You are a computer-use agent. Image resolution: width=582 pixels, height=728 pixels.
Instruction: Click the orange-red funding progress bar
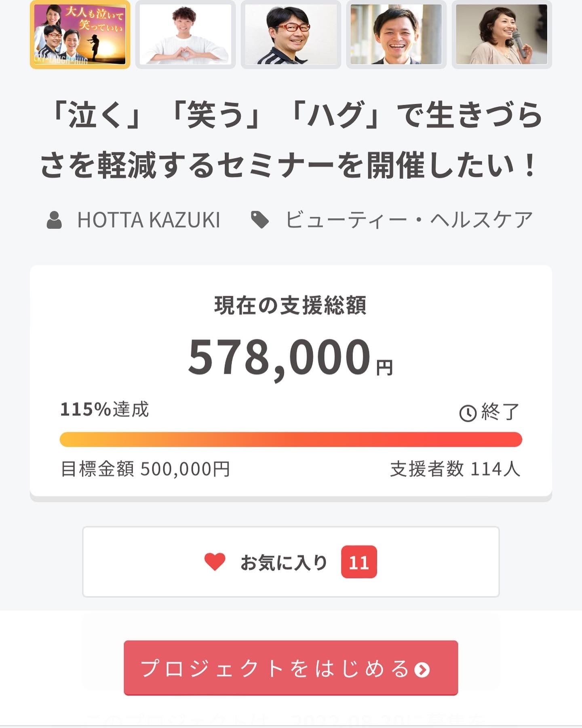pos(291,440)
